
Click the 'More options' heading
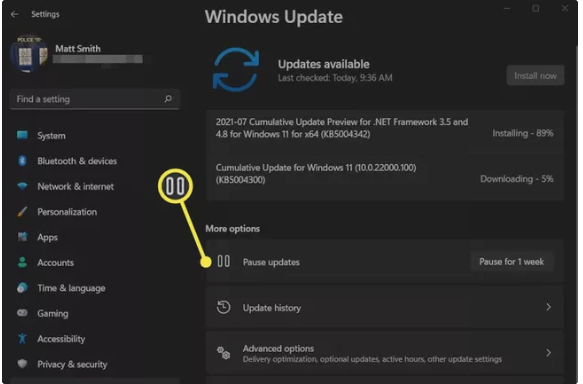(x=232, y=229)
